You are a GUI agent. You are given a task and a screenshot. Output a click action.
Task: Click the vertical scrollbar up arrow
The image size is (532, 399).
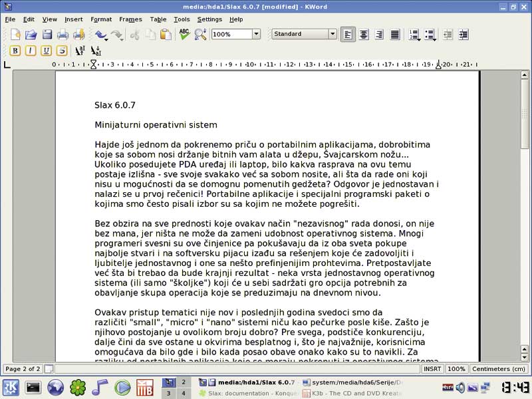coord(525,75)
